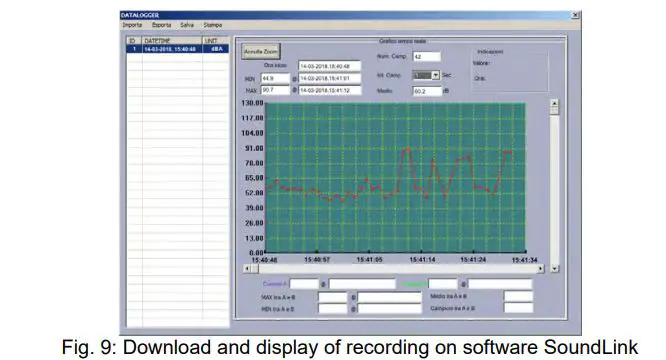Click the ID column header
The image size is (666, 360).
click(134, 40)
